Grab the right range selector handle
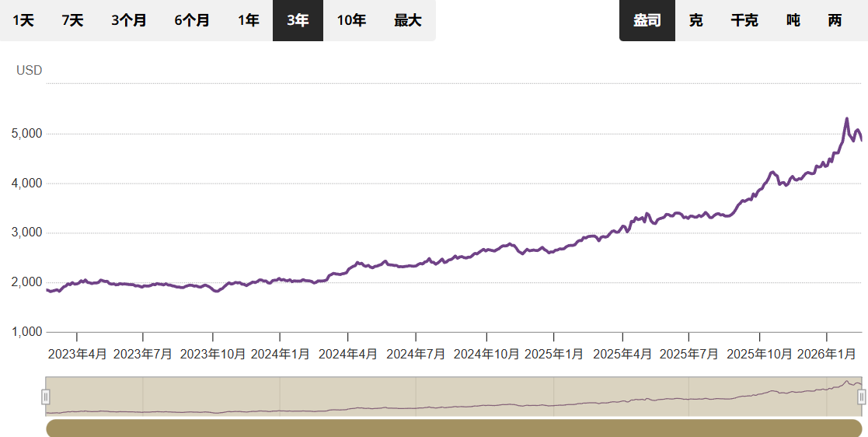The image size is (868, 437). pos(862,397)
